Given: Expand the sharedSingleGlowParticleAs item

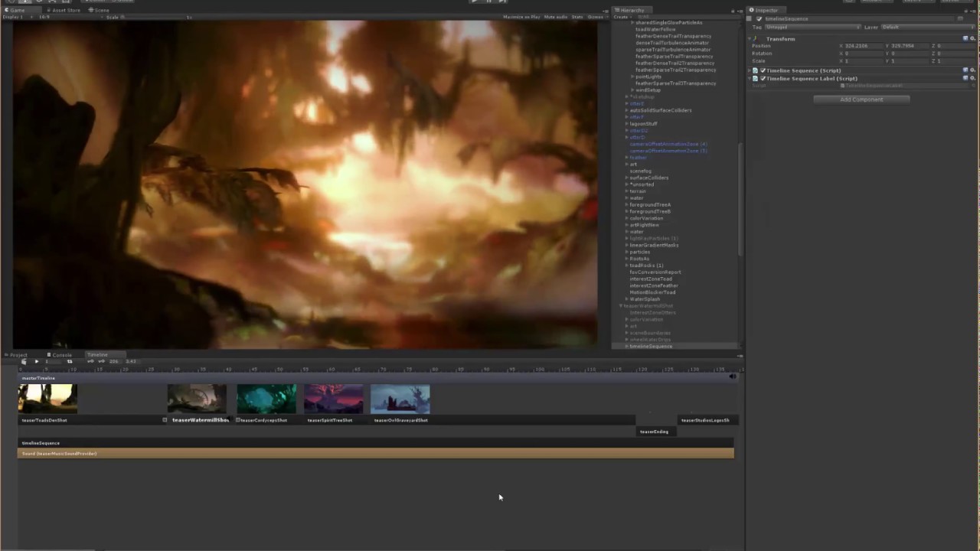Looking at the screenshot, I should [632, 23].
